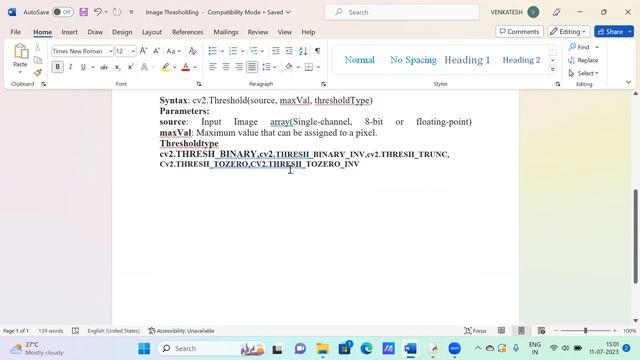Click the Save icon in title bar
The width and height of the screenshot is (640, 360).
tap(84, 12)
